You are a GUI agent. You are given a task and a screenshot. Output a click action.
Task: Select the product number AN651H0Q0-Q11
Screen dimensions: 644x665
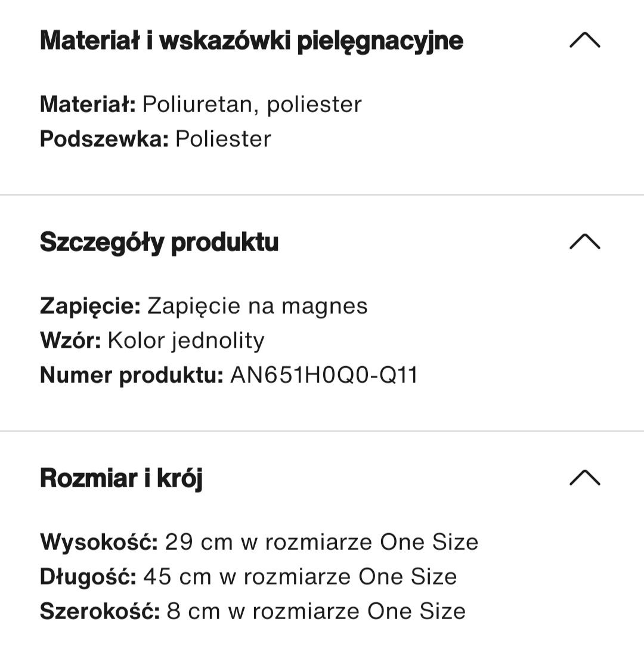[324, 375]
